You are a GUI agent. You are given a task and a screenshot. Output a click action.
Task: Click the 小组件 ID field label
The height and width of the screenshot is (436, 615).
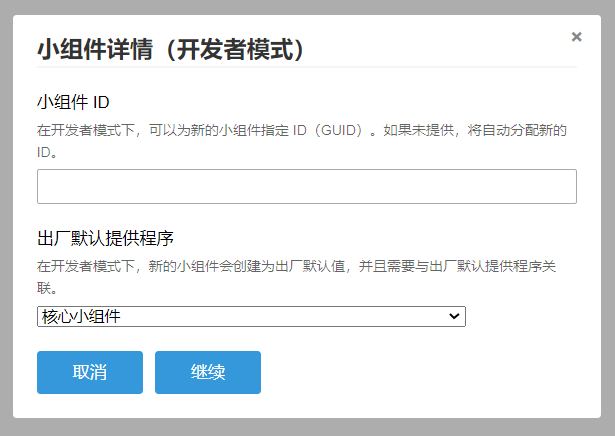pos(73,102)
